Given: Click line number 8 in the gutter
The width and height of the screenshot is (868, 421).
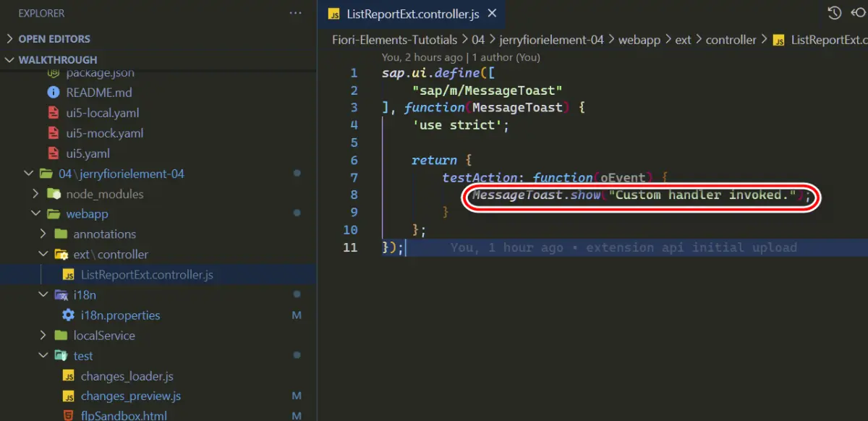Looking at the screenshot, I should click(354, 195).
